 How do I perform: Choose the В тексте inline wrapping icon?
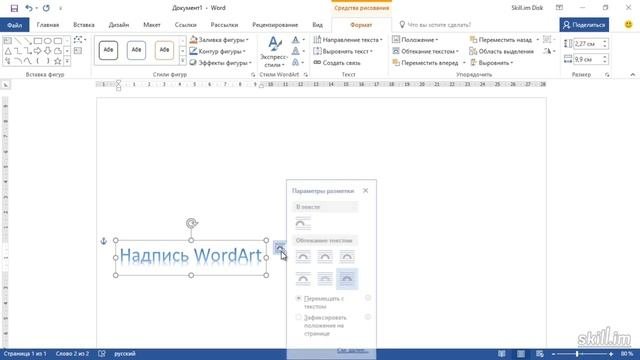click(x=303, y=224)
